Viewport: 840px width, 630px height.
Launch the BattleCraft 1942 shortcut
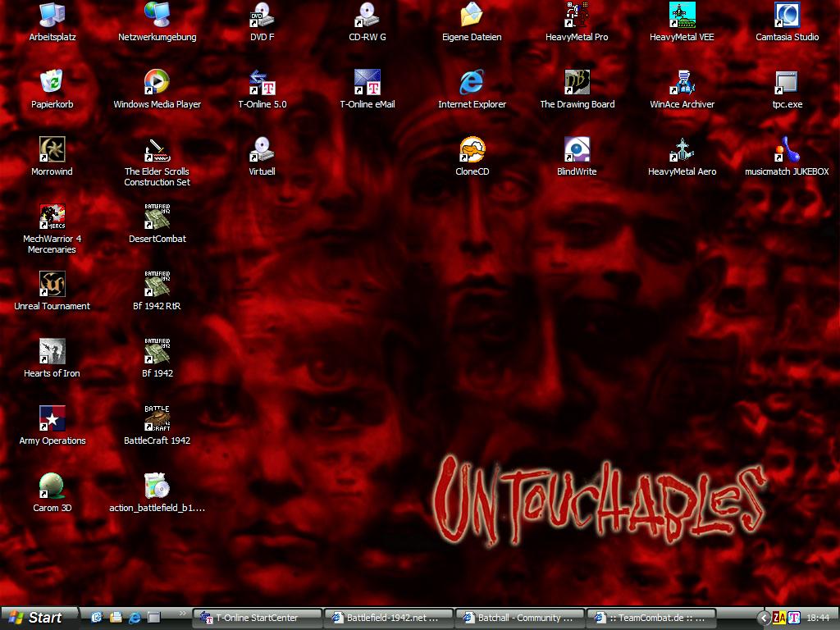coord(157,426)
